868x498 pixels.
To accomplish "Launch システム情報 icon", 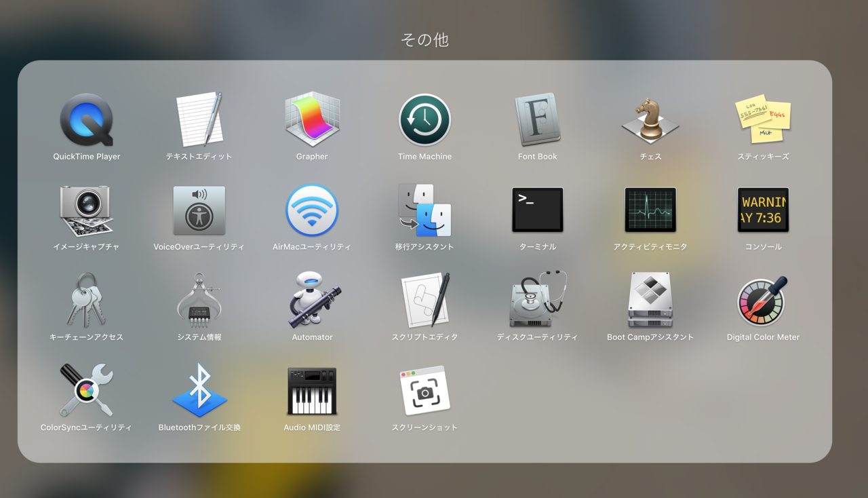I will point(199,300).
